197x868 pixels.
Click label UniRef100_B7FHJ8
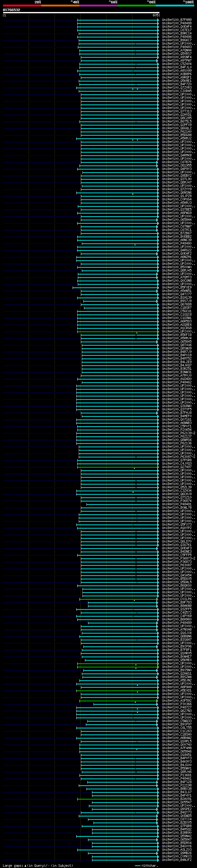click(x=177, y=413)
